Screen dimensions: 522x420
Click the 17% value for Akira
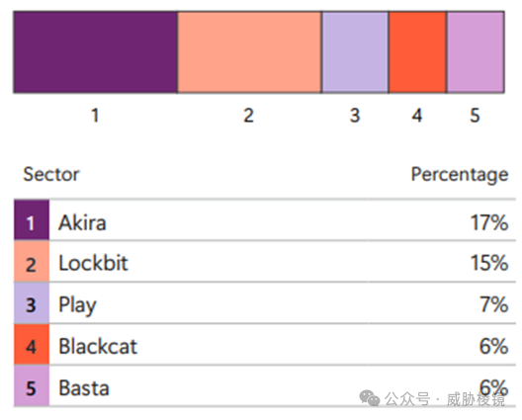point(489,222)
